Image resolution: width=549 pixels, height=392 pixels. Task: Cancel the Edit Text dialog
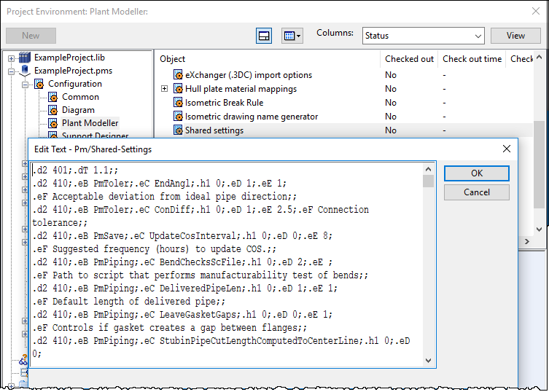click(476, 192)
